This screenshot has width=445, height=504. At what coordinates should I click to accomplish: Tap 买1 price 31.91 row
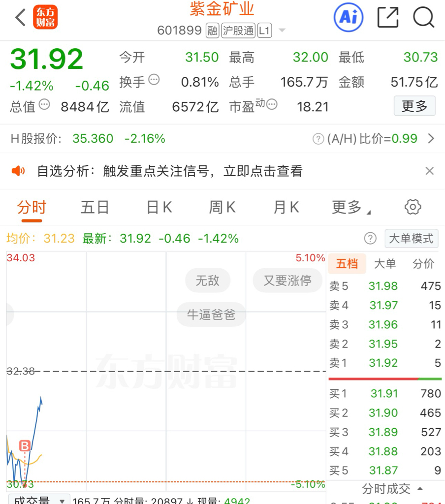pos(385,393)
